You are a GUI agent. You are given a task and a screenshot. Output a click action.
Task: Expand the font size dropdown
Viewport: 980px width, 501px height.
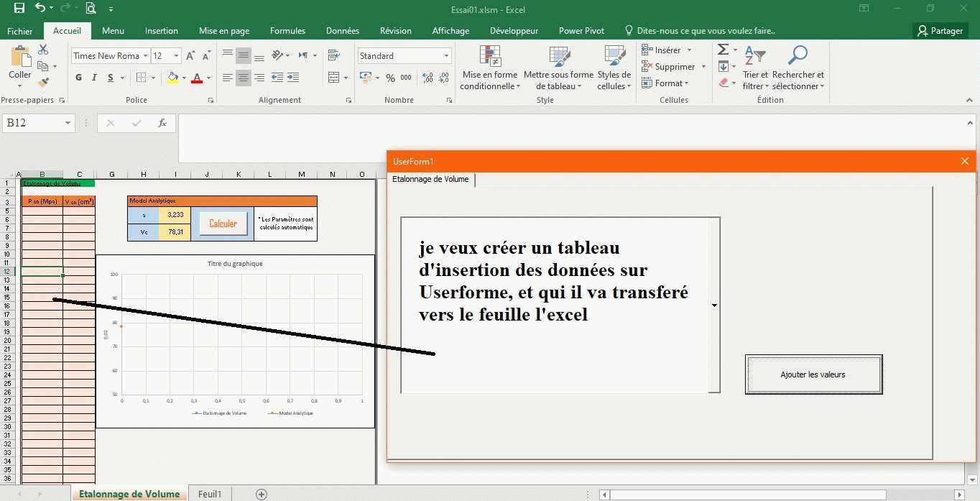(177, 56)
